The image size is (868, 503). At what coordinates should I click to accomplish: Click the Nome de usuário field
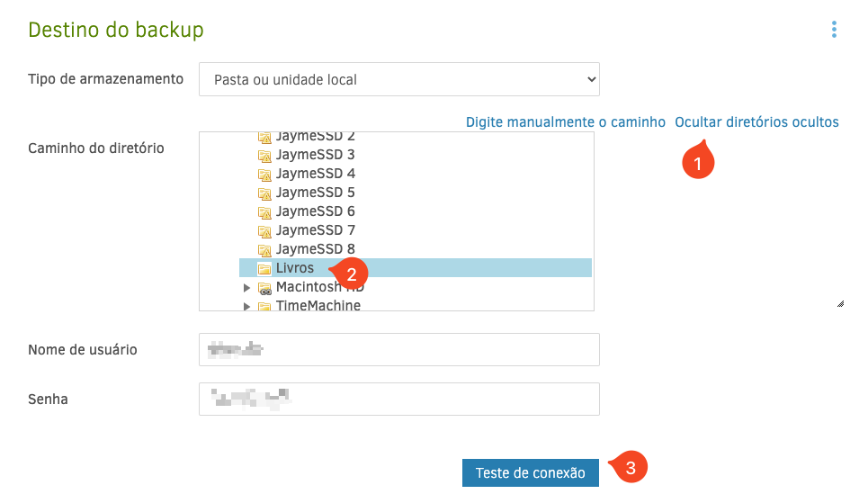pyautogui.click(x=398, y=350)
